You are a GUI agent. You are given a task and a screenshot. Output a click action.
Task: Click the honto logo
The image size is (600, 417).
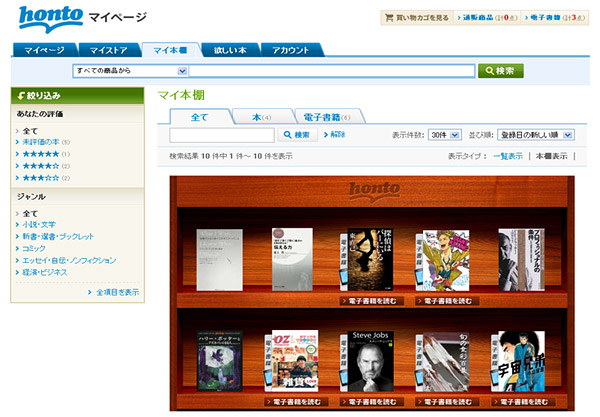pos(51,18)
